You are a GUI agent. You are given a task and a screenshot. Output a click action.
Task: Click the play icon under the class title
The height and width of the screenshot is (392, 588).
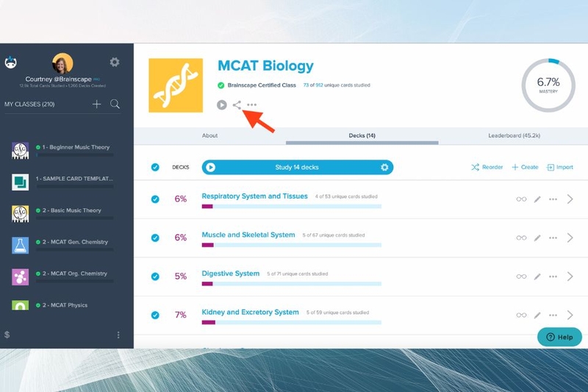coord(222,105)
